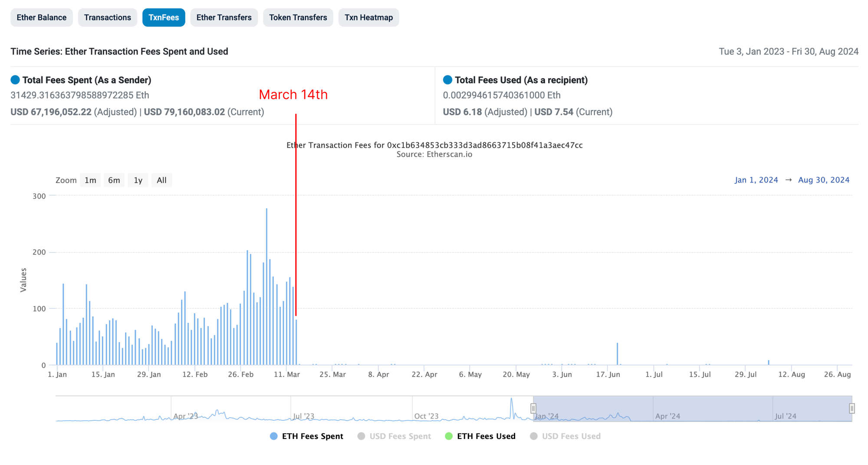The image size is (868, 465).
Task: Grab the right navigator range handle
Action: 852,408
